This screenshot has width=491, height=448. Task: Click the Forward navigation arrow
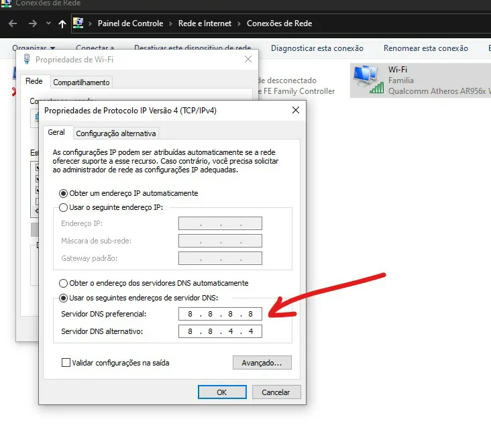click(x=33, y=23)
